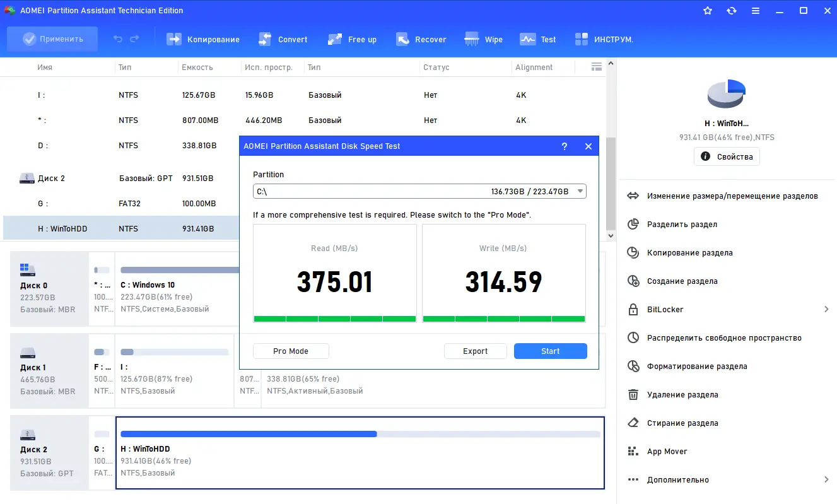Click the Свойства properties button
This screenshot has height=504, width=837.
[x=727, y=157]
